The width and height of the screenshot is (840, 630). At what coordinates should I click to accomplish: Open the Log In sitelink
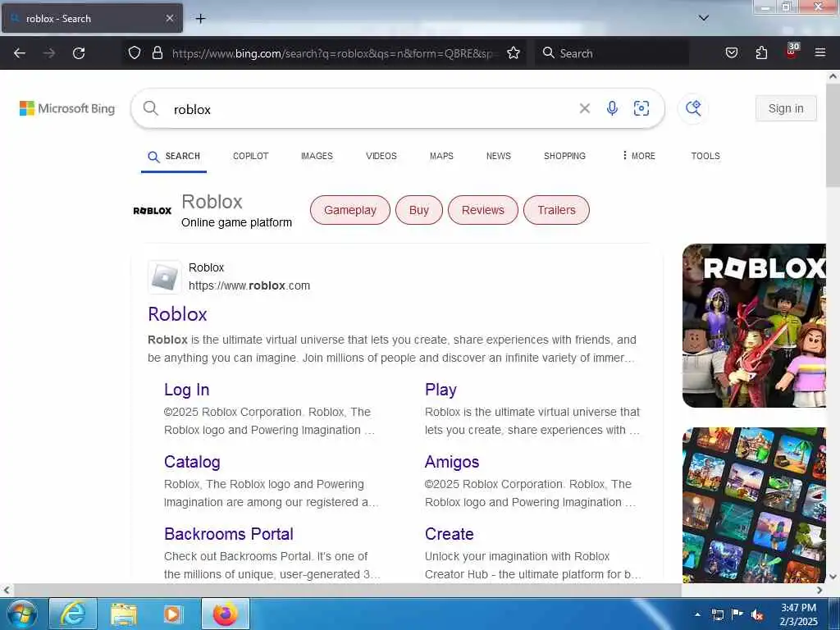pos(186,390)
